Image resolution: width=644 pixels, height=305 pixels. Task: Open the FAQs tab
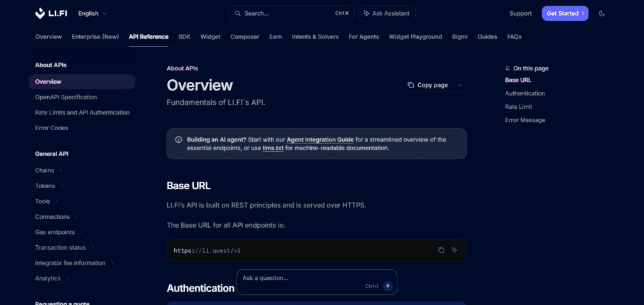click(x=514, y=36)
